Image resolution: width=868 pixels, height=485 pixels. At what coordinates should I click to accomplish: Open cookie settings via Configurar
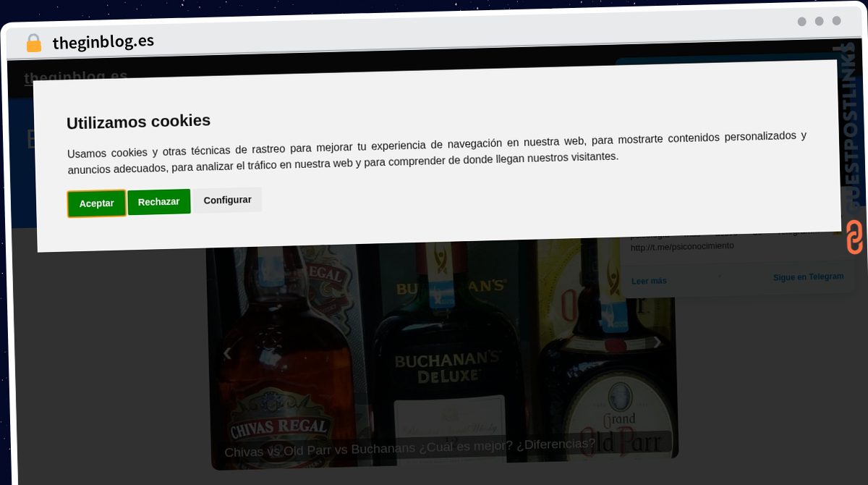click(227, 200)
